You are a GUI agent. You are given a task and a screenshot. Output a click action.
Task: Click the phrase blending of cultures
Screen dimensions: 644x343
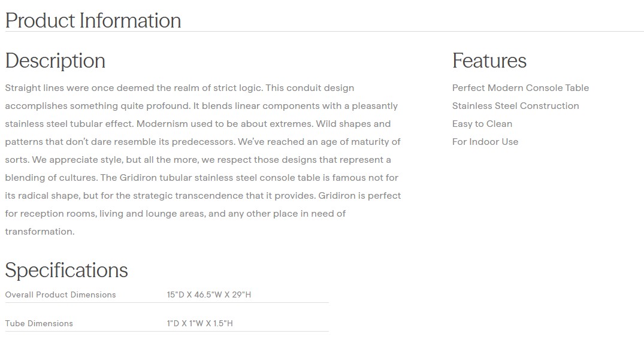coord(50,178)
